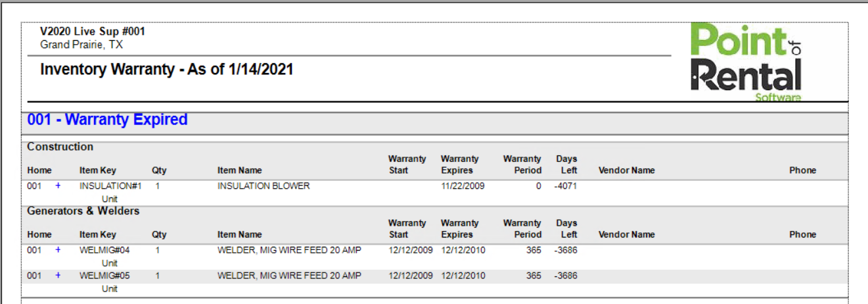Screen dimensions: 868x304
Task: Click the Grand Prairie, TX location text
Action: click(81, 45)
